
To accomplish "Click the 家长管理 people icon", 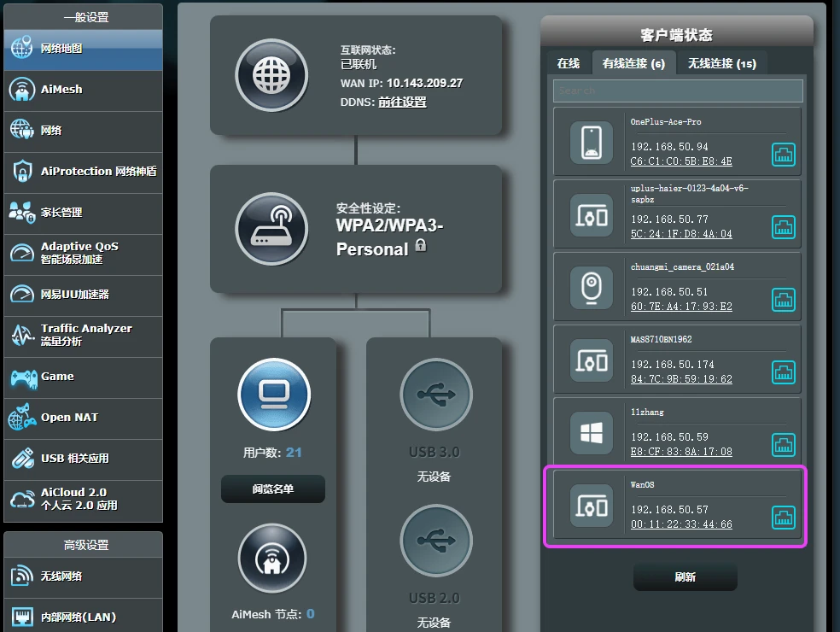I will click(22, 213).
